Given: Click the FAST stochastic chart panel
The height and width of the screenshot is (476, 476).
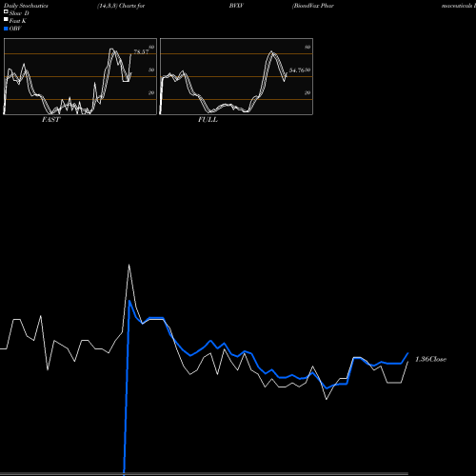Looking at the screenshot, I should point(80,76).
